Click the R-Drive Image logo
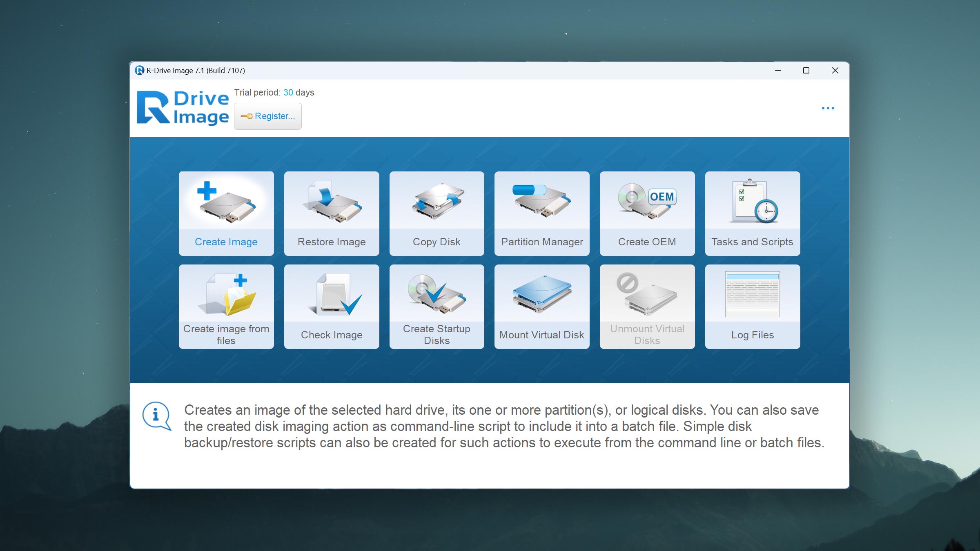 [x=183, y=107]
